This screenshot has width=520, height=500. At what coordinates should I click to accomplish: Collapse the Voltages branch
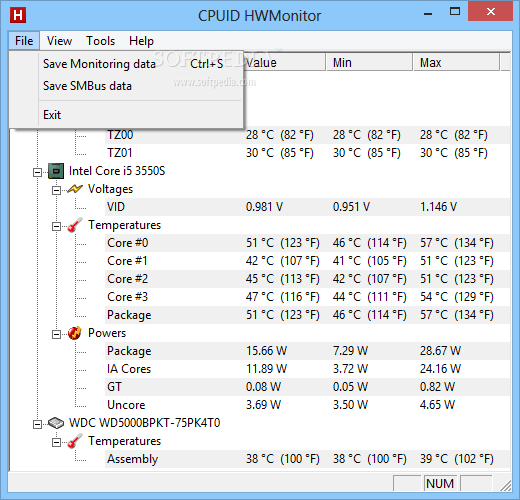[56, 190]
